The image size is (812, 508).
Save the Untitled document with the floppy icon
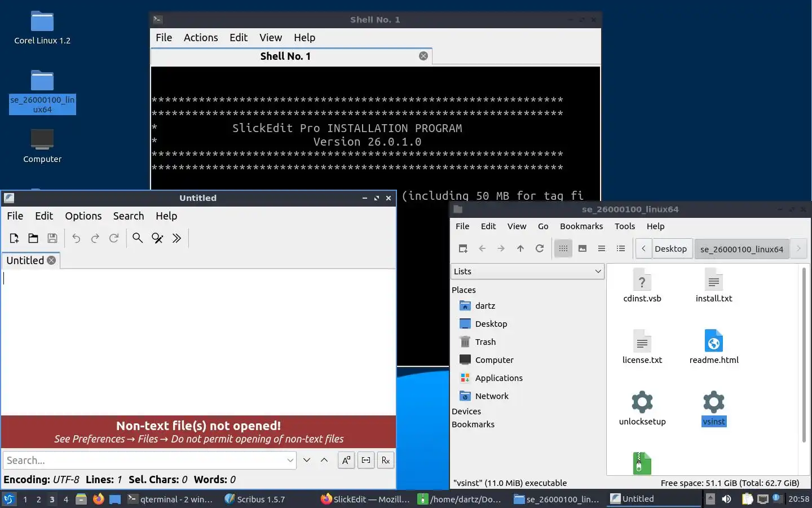tap(52, 238)
